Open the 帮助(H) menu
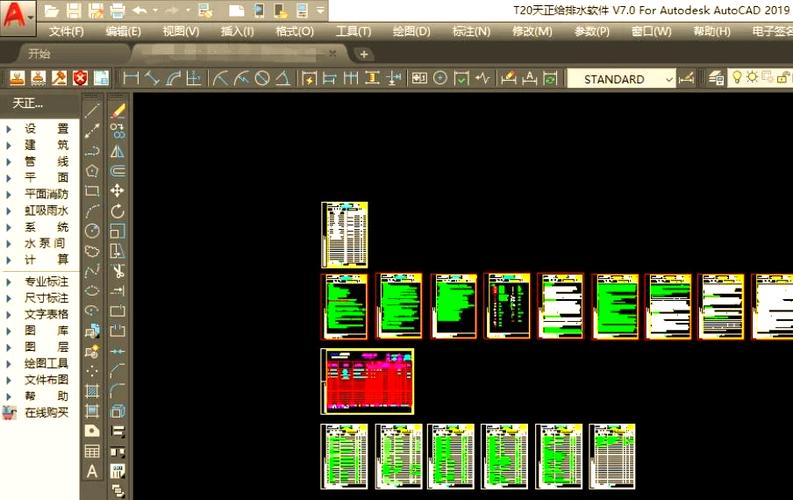Screen dimensions: 793x500 tap(712, 31)
